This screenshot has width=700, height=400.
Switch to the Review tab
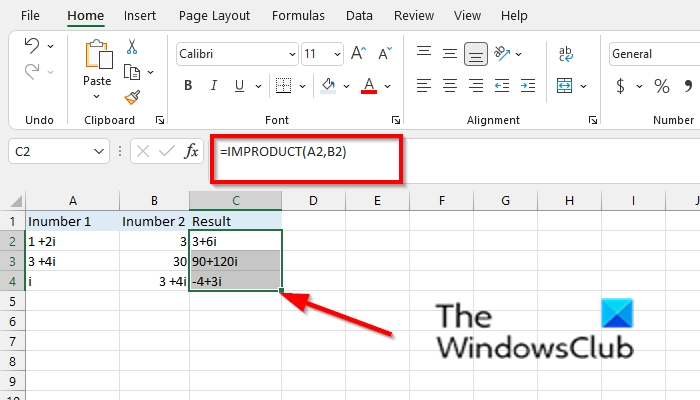(414, 16)
